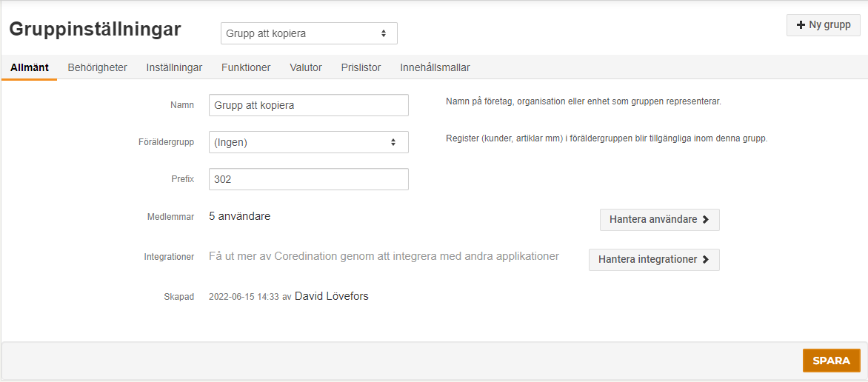
Task: Expand the Föräldergrupp (Ingen) dropdown
Action: click(309, 142)
